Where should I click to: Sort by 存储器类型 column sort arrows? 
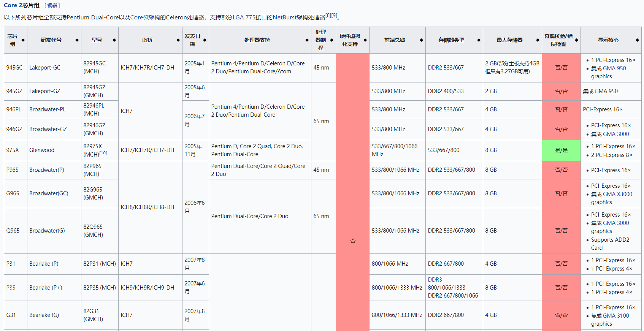tap(479, 40)
